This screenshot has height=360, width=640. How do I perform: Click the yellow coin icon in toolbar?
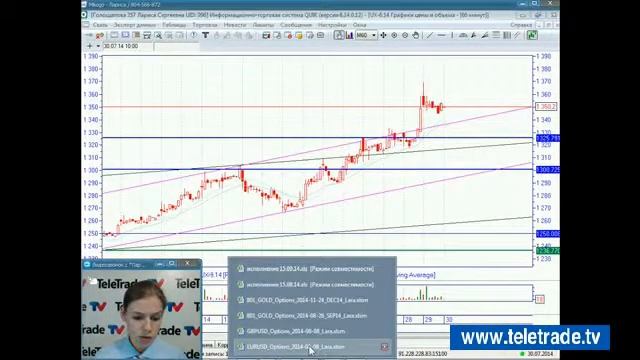[299, 36]
